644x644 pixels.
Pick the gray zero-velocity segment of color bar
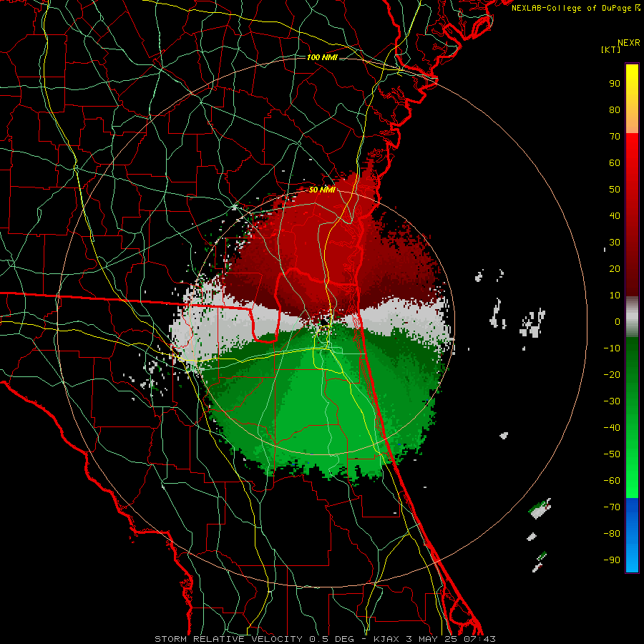tap(632, 317)
